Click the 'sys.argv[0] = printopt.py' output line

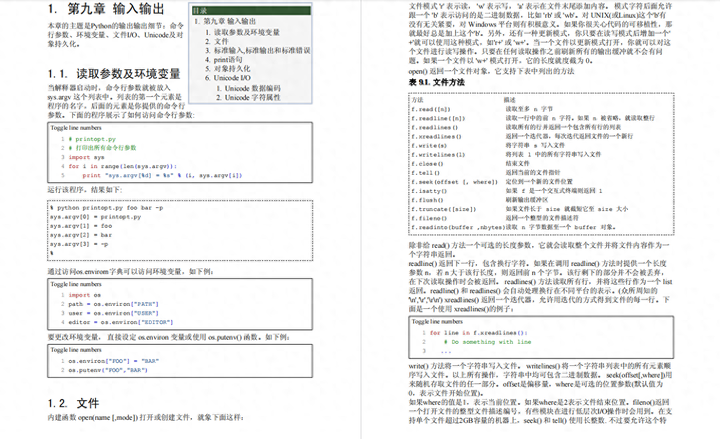pos(96,217)
